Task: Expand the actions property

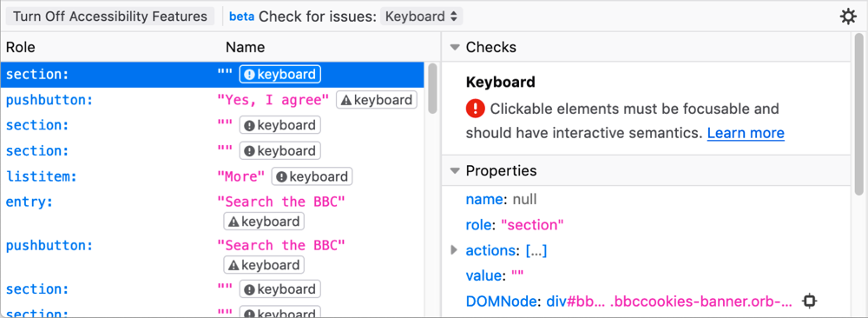Action: pos(455,250)
